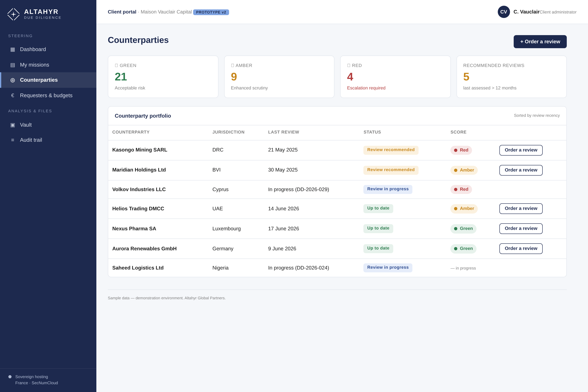Image resolution: width=588 pixels, height=392 pixels.
Task: Order a review for Helios Trading DMCC
Action: click(521, 208)
